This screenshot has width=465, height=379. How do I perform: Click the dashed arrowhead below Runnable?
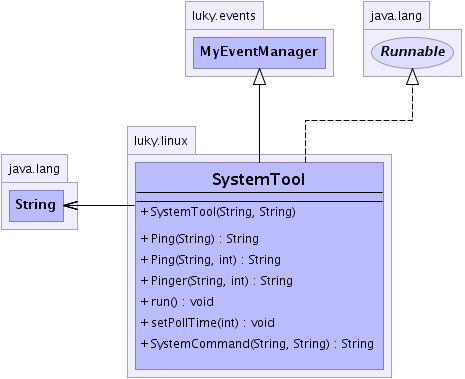412,77
